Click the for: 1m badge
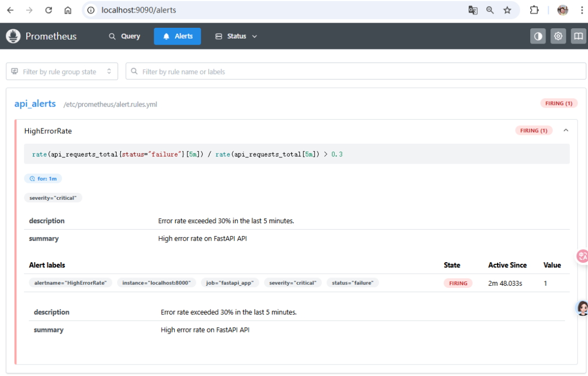 [43, 178]
